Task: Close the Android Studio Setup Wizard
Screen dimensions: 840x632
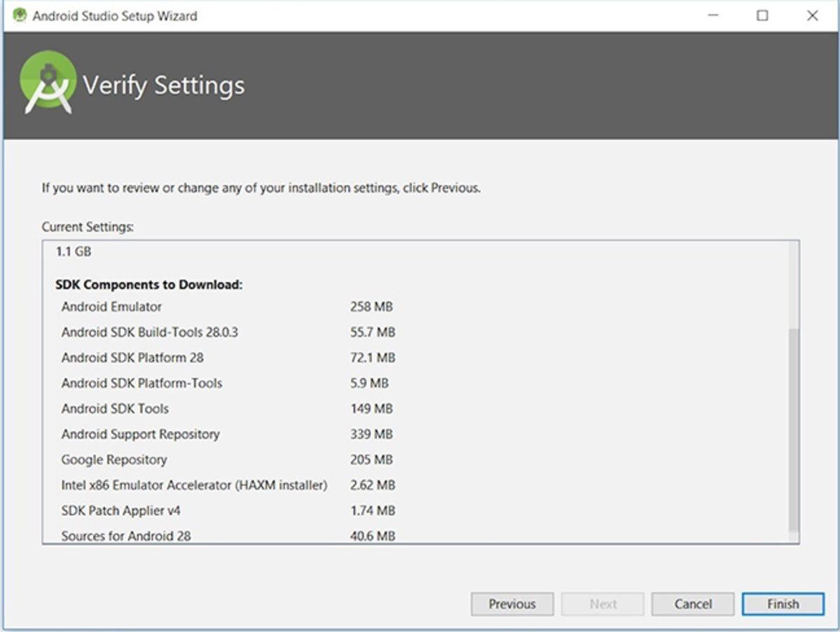Action: 812,15
